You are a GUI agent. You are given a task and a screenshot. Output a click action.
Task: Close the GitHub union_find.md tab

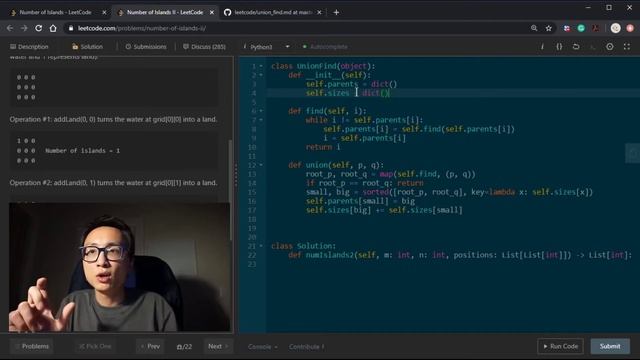coord(319,13)
